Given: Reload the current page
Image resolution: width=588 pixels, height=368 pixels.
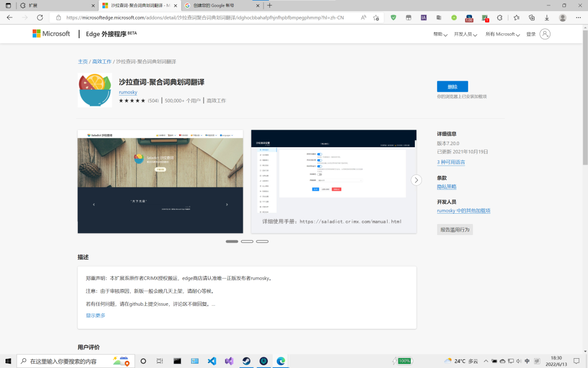Looking at the screenshot, I should 40,17.
